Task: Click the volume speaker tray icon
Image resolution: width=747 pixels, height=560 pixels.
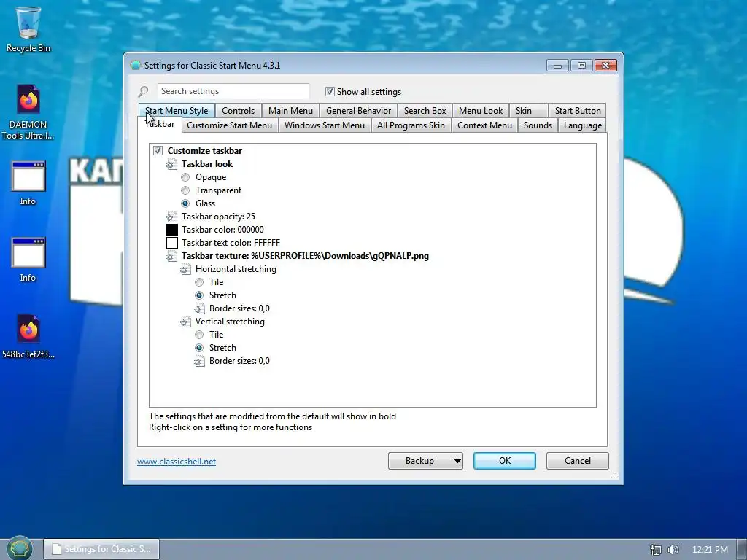Action: [673, 550]
